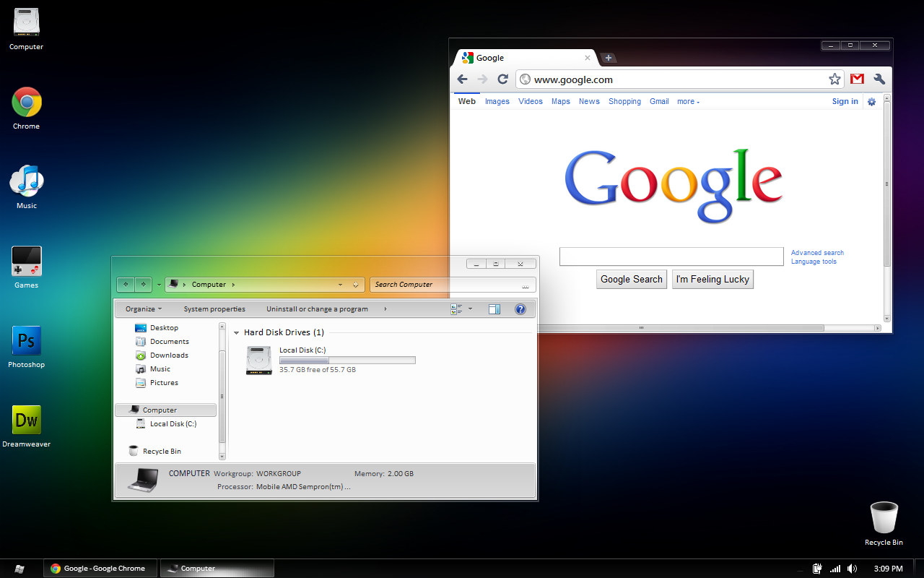924x578 pixels.
Task: Go back in the Computer explorer window
Action: pos(126,285)
